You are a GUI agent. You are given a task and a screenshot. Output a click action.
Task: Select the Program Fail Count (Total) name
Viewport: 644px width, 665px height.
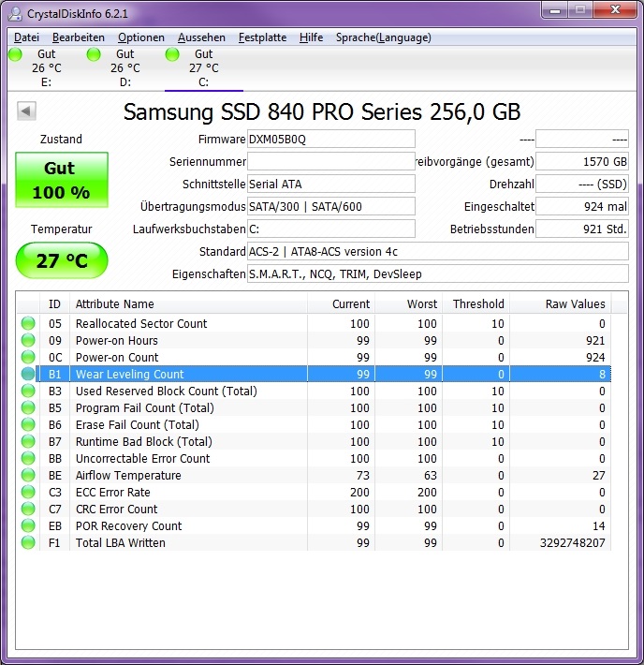point(144,408)
